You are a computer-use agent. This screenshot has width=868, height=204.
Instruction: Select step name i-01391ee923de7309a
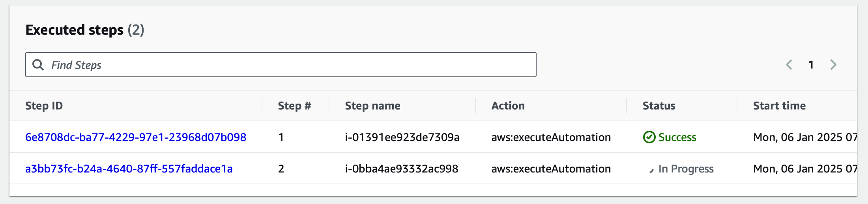[402, 137]
